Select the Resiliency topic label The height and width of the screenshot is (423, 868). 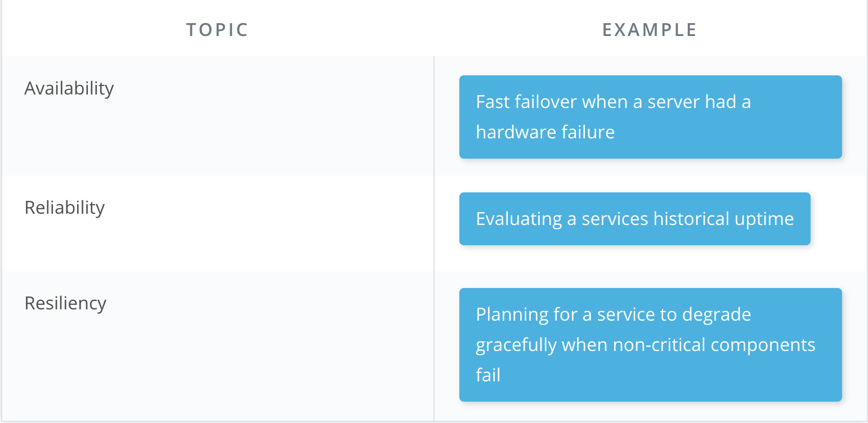(x=65, y=303)
